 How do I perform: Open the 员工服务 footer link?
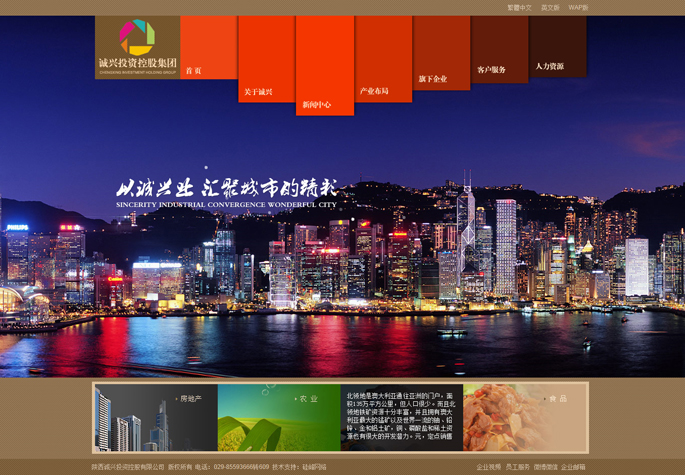pyautogui.click(x=517, y=467)
